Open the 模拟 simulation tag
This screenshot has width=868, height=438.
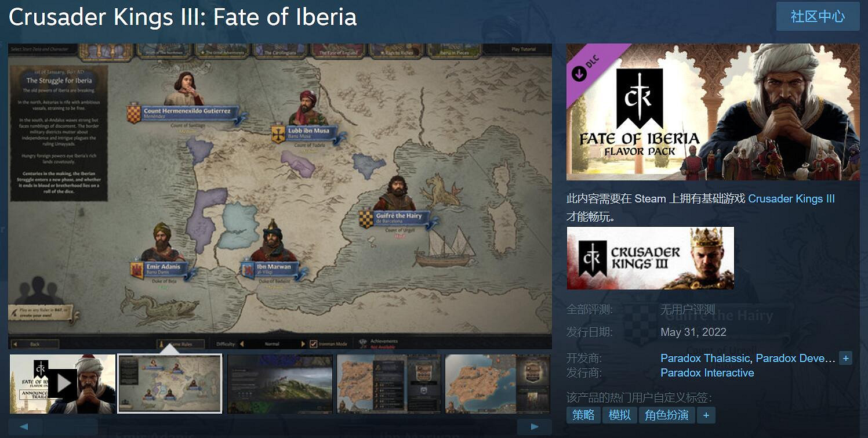pyautogui.click(x=619, y=415)
